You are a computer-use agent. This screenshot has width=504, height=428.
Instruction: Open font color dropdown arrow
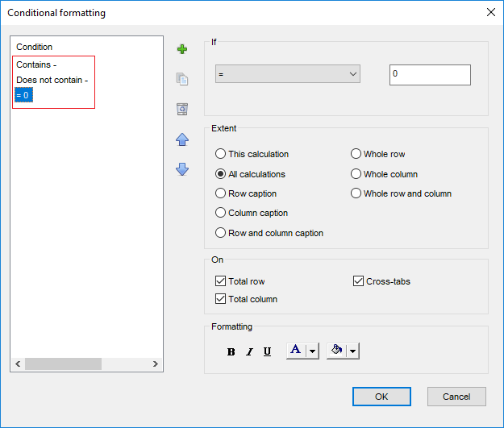pos(312,351)
